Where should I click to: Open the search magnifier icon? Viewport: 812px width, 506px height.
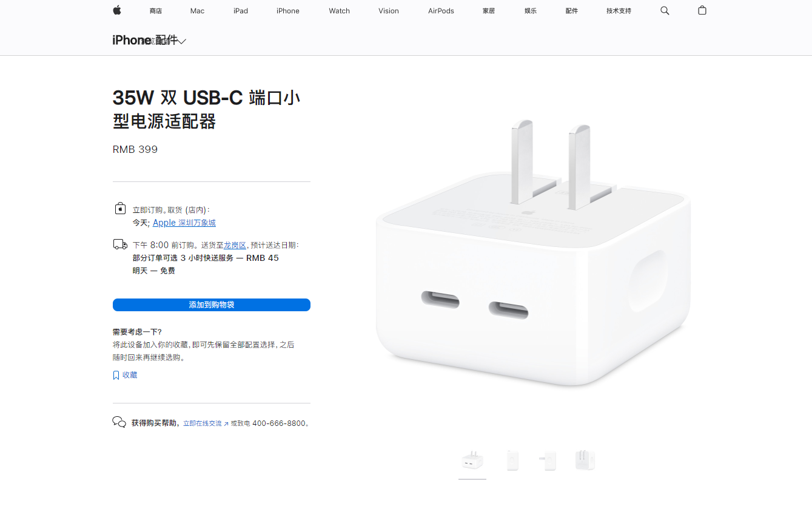[x=665, y=10]
